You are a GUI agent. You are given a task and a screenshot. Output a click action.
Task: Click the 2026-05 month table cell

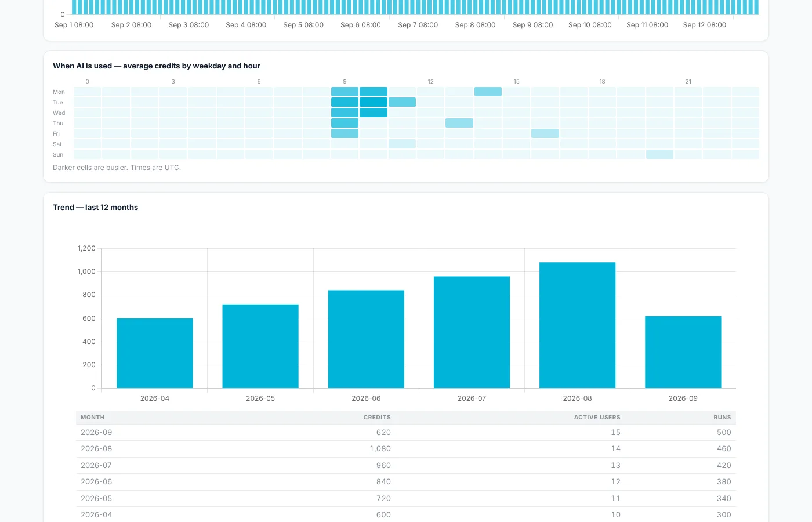96,499
